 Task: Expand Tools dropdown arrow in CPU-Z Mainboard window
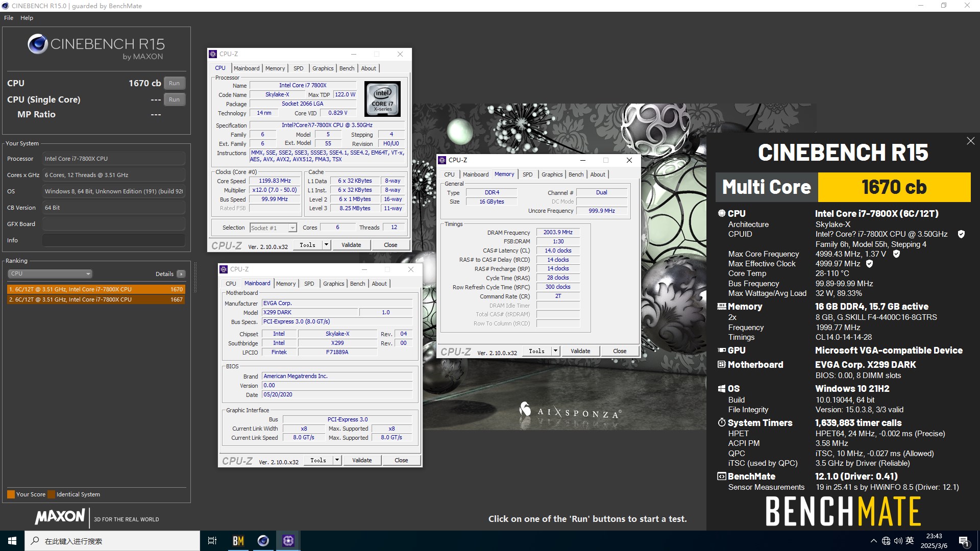pos(337,460)
